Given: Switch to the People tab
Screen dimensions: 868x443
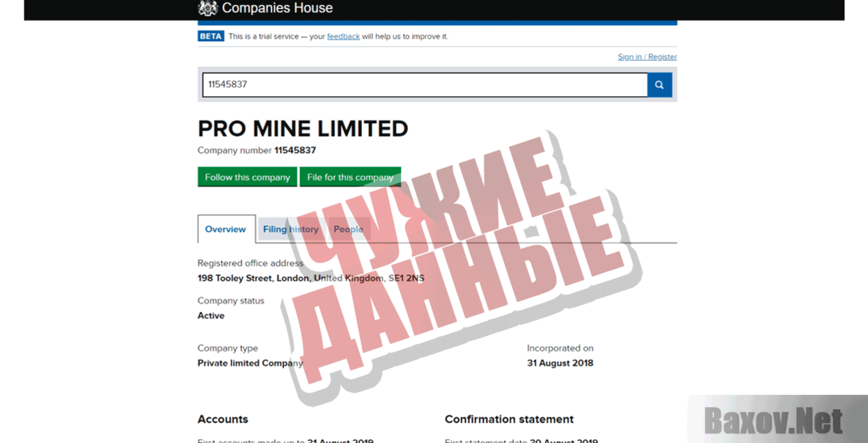Looking at the screenshot, I should tap(348, 229).
